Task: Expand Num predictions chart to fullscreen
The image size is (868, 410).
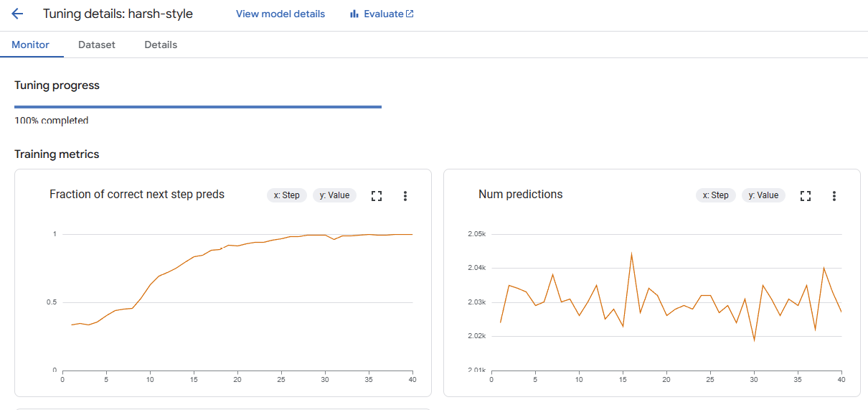Action: [806, 196]
